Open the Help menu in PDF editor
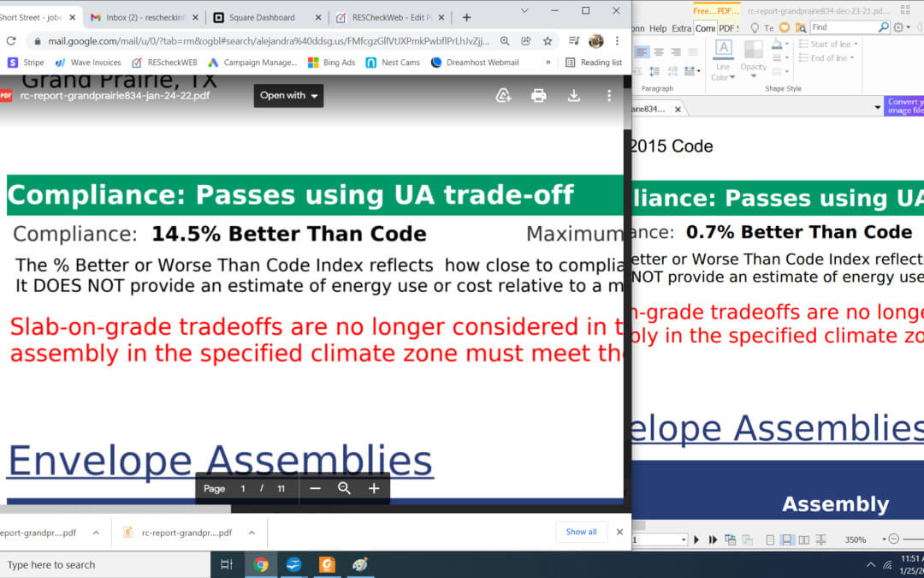The image size is (924, 578). point(658,28)
